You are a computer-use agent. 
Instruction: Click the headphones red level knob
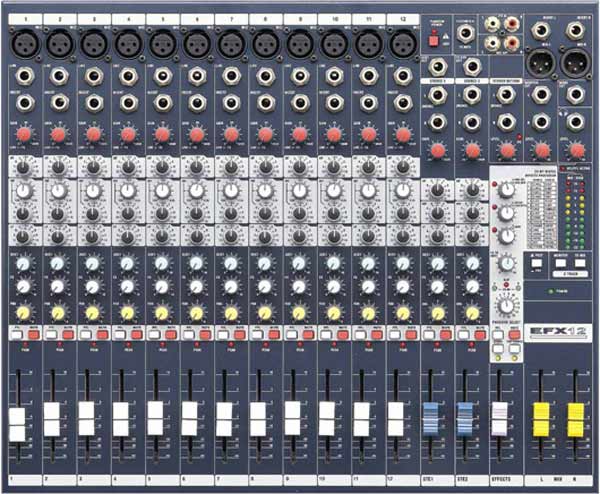(x=576, y=150)
